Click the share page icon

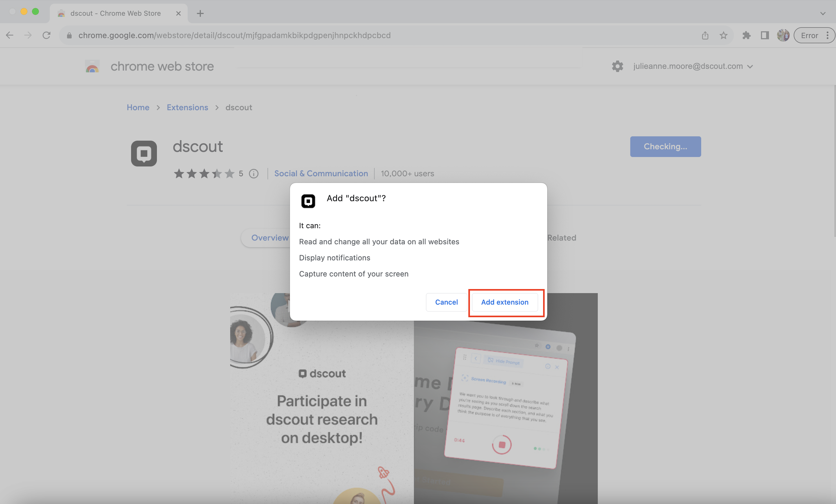click(705, 35)
